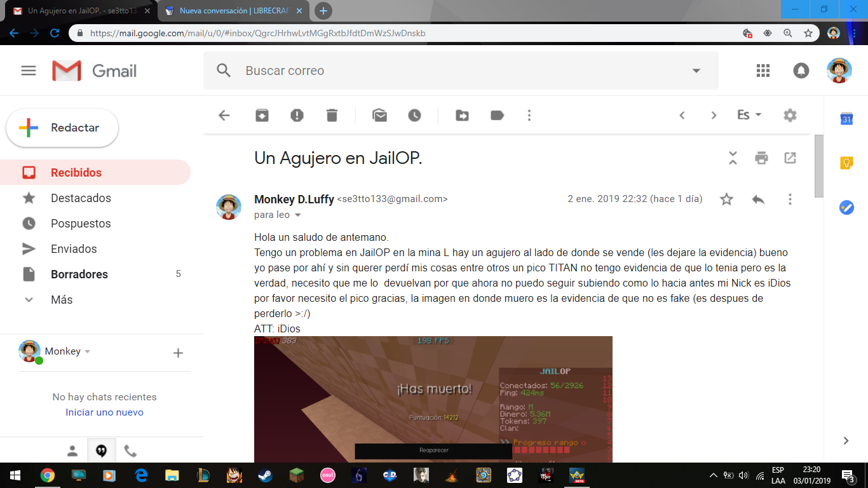Report this email as spam
The width and height of the screenshot is (868, 488).
pos(297,115)
